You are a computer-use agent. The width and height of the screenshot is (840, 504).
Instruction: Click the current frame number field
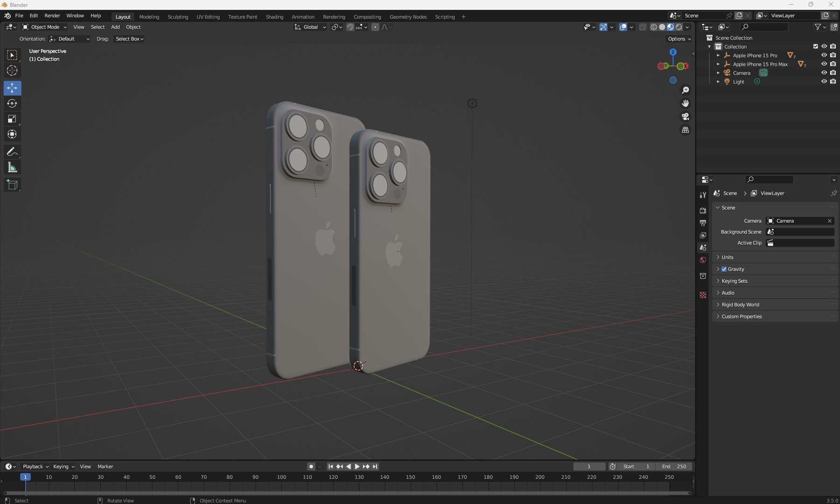pos(589,467)
